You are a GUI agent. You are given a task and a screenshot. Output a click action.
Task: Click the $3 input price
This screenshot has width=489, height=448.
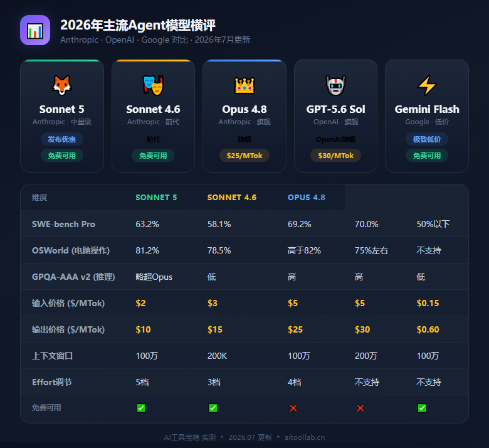click(x=213, y=303)
